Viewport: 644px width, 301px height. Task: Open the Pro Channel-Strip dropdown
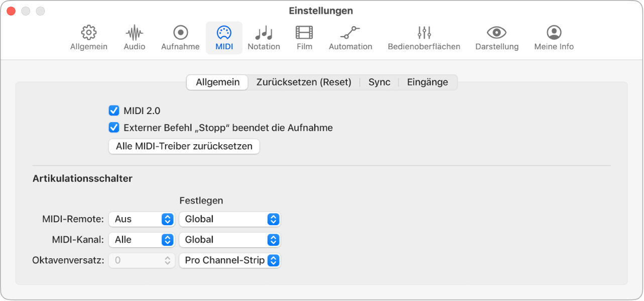coord(230,260)
